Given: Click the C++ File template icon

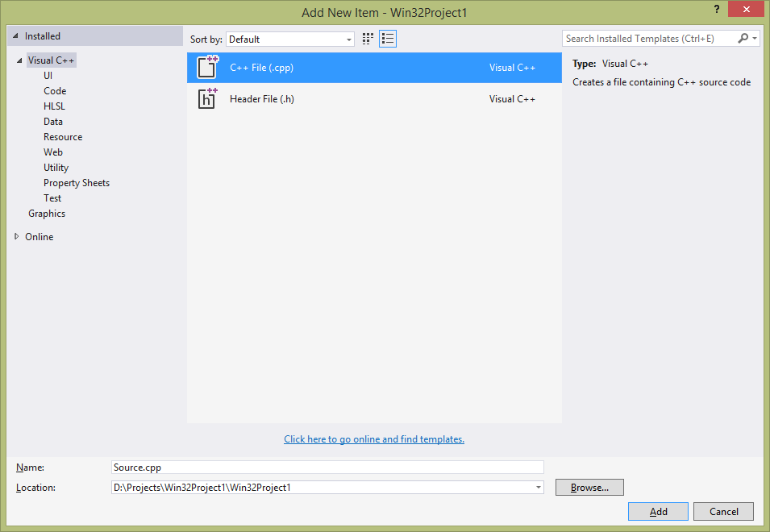Looking at the screenshot, I should [208, 68].
